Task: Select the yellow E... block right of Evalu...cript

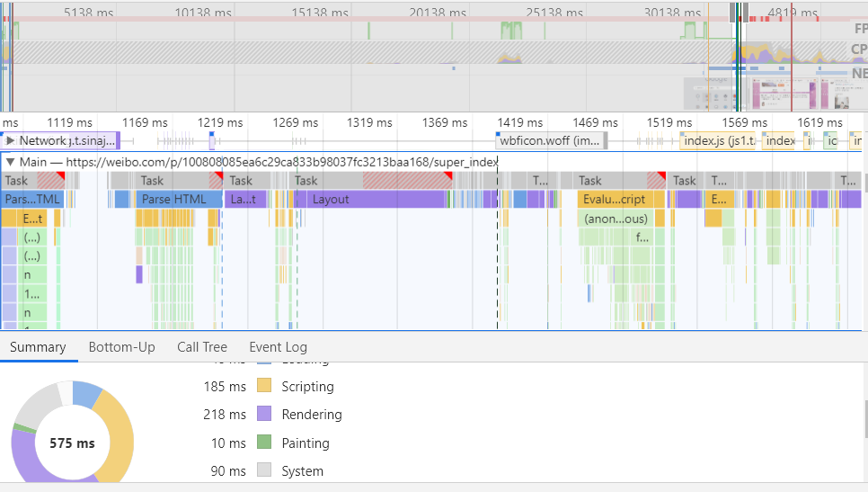Action: click(x=719, y=200)
